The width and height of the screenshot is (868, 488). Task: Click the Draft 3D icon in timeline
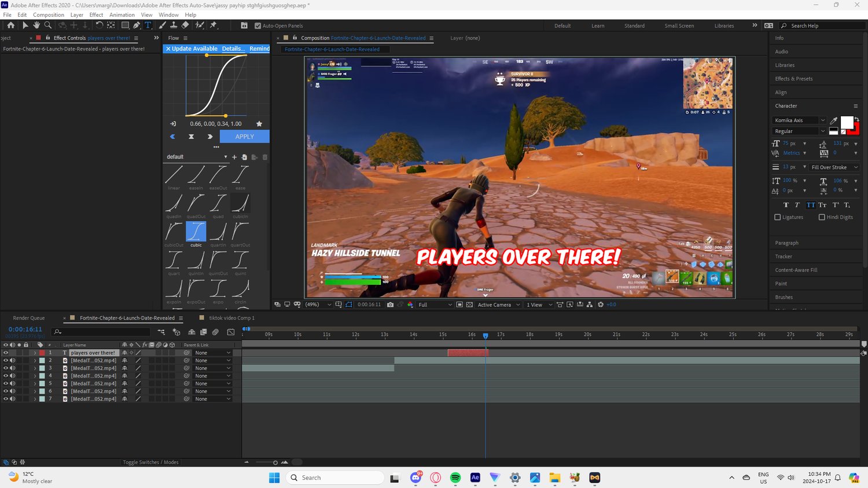(176, 332)
